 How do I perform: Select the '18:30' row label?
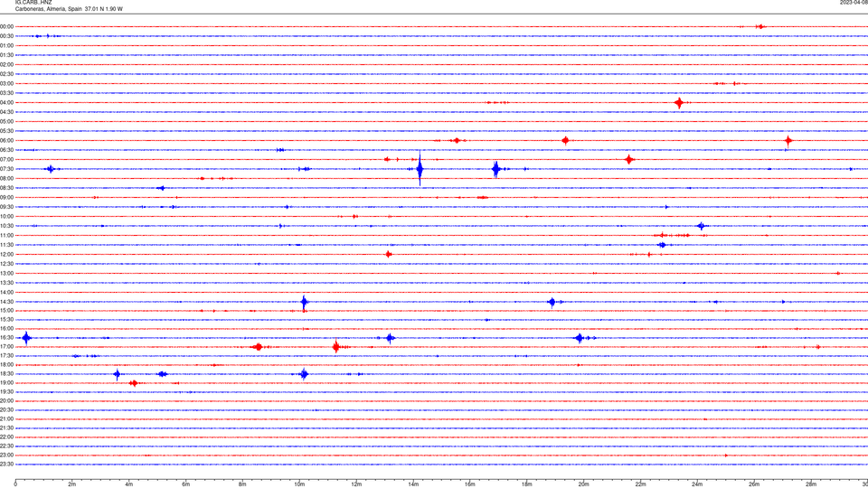pos(6,374)
